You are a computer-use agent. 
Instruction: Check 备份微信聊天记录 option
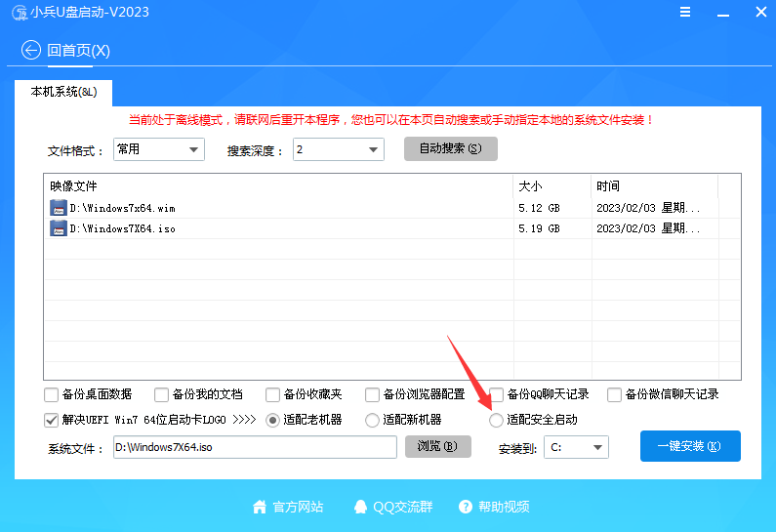[x=614, y=395]
